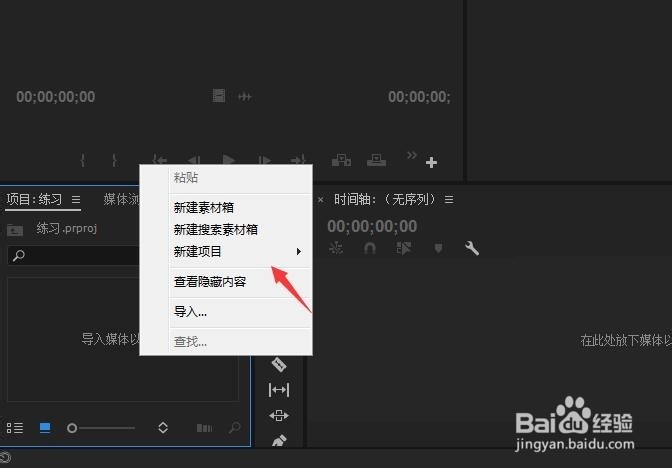672x468 pixels.
Task: Click the bin folder icon beside 练习.prproj
Action: (15, 230)
